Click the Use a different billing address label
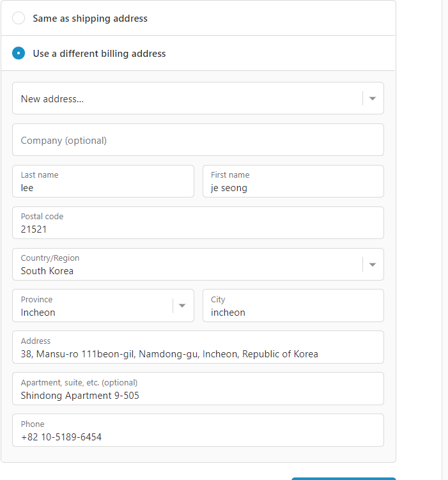 [x=99, y=54]
